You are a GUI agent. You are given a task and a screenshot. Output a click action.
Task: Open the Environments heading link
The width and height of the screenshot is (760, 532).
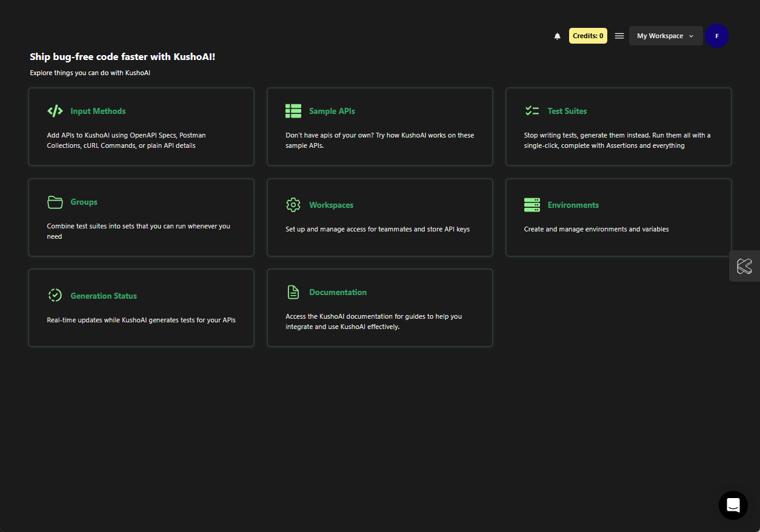click(573, 205)
